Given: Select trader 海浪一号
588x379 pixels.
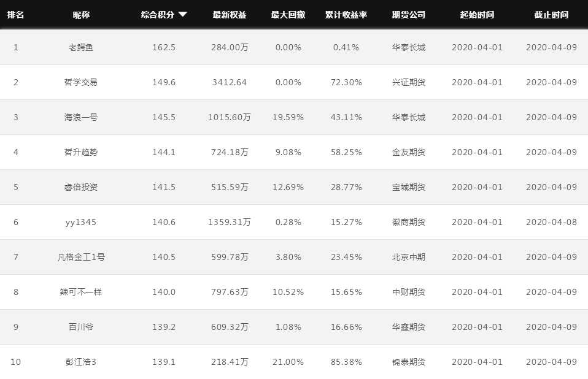Looking at the screenshot, I should [x=81, y=117].
